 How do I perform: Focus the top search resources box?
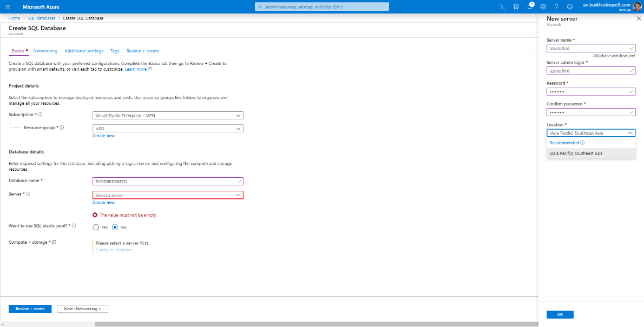coord(321,6)
